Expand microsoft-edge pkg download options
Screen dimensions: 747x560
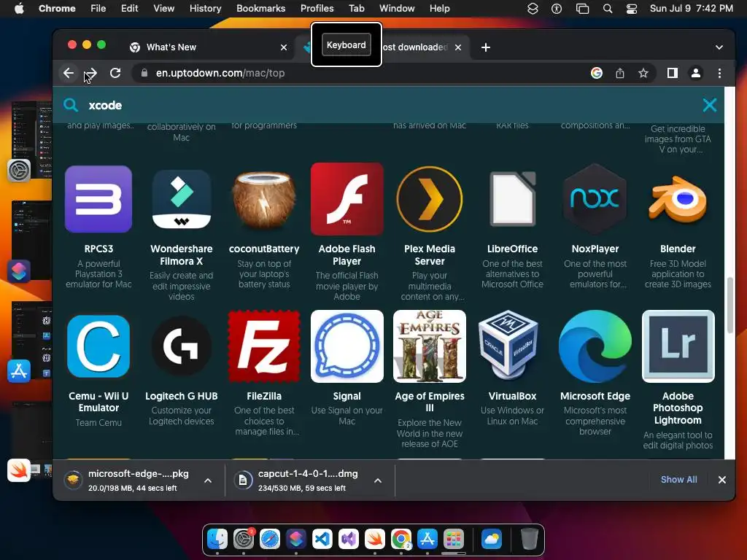click(208, 481)
